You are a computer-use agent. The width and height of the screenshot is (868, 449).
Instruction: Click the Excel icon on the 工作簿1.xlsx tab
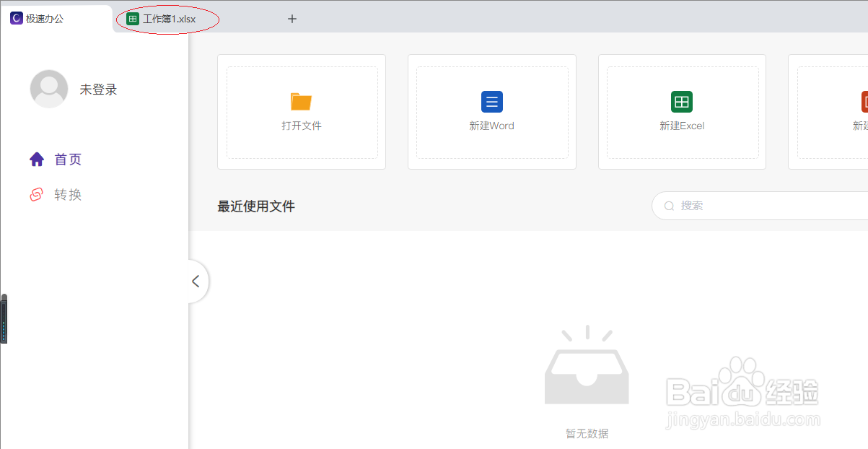[x=132, y=19]
